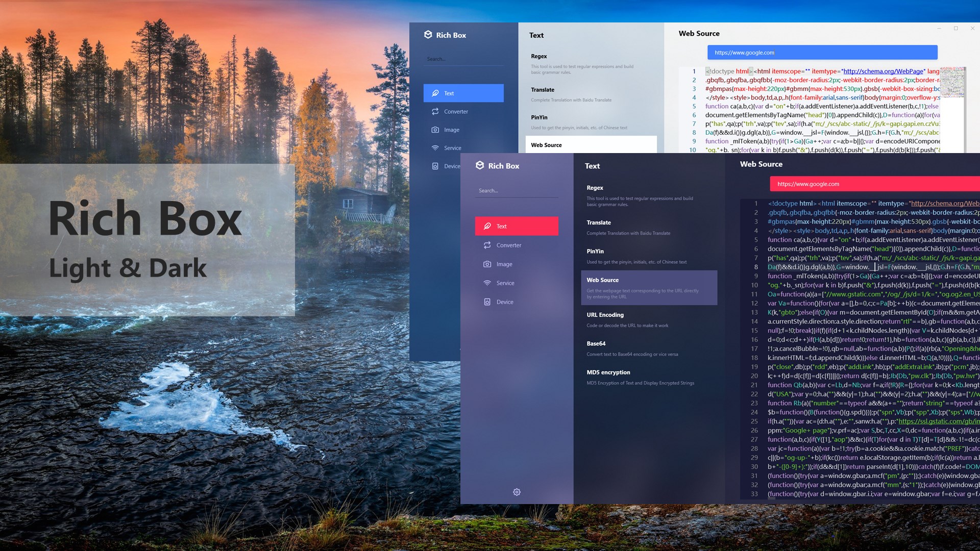Click the Service wifi icon in dark sidebar
This screenshot has width=980, height=551.
487,283
